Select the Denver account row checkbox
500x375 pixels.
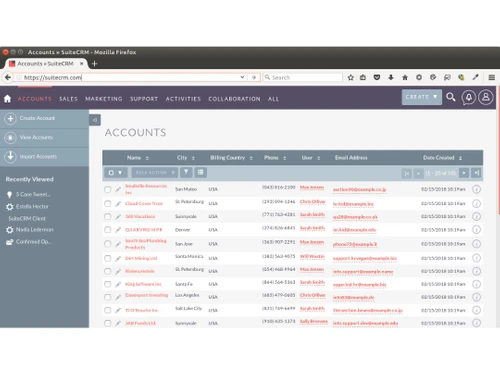(x=107, y=230)
